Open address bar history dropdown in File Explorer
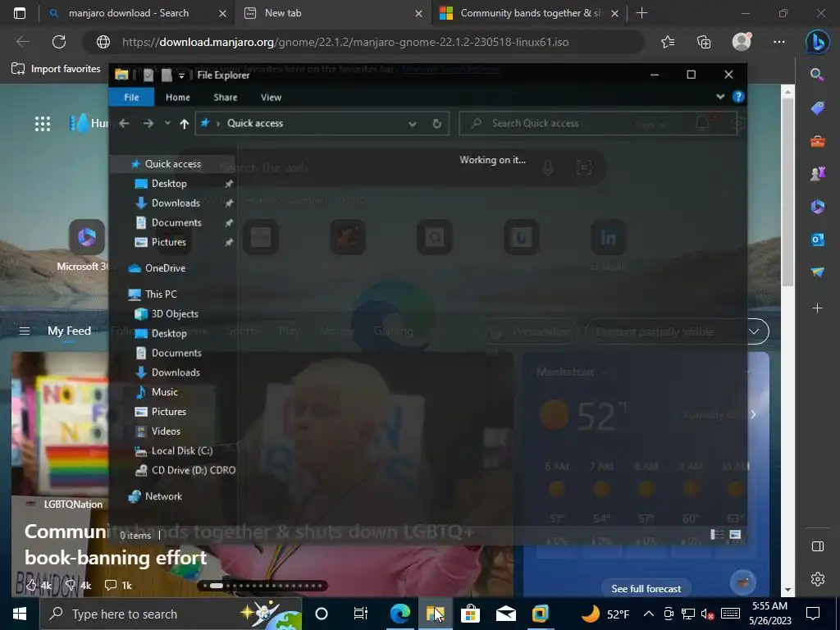The height and width of the screenshot is (630, 840). (412, 124)
